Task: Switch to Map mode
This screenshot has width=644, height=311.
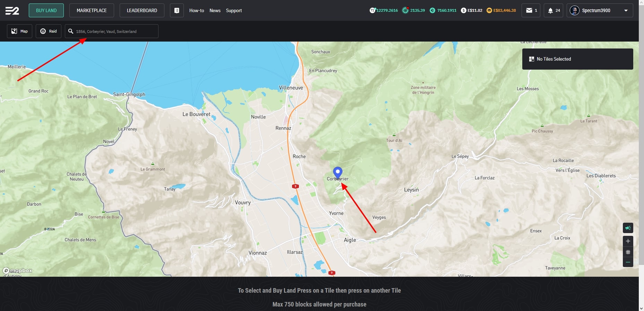Action: pyautogui.click(x=19, y=31)
